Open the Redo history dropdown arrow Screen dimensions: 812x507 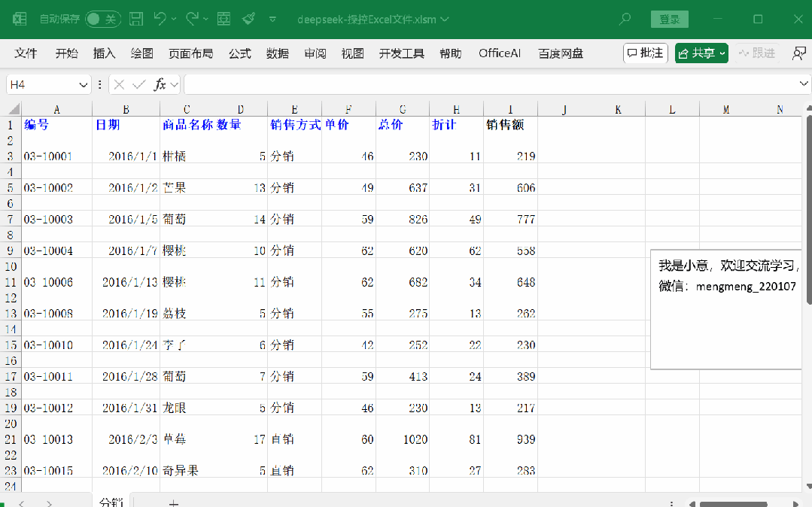click(206, 19)
